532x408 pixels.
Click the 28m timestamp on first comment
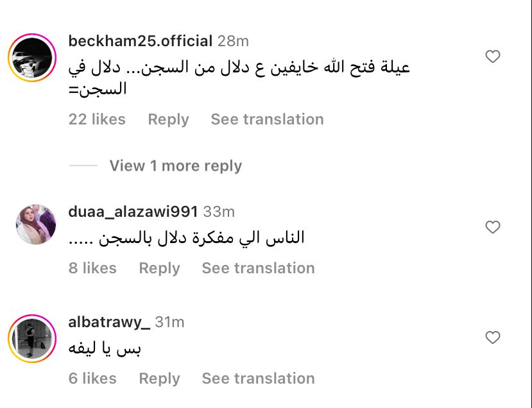234,41
